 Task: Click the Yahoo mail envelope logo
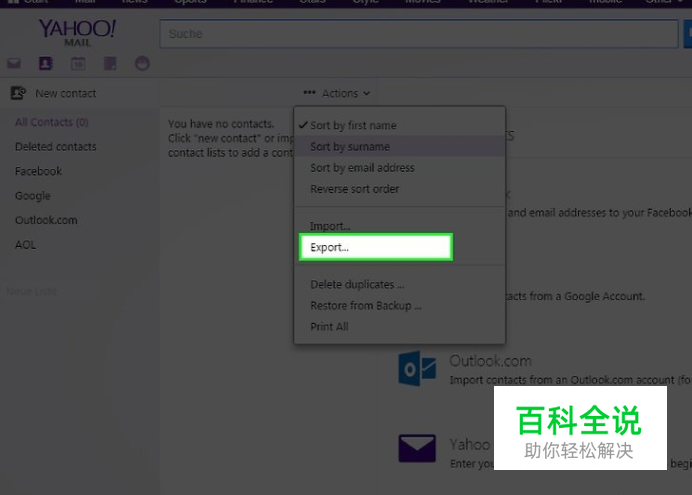pos(417,448)
